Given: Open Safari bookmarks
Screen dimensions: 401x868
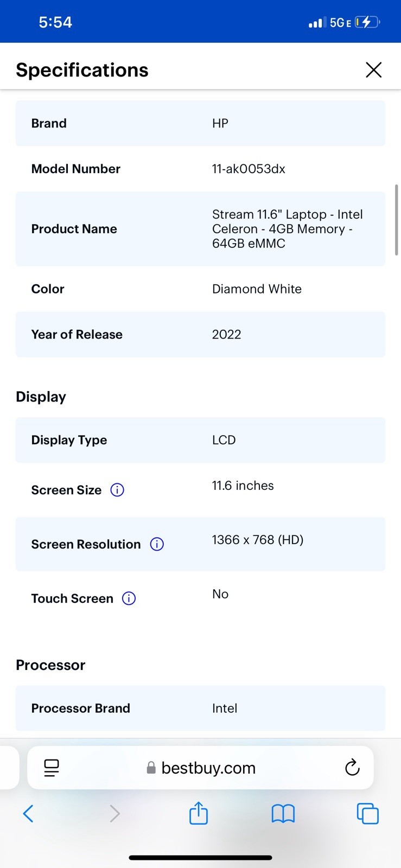Looking at the screenshot, I should coord(283,813).
